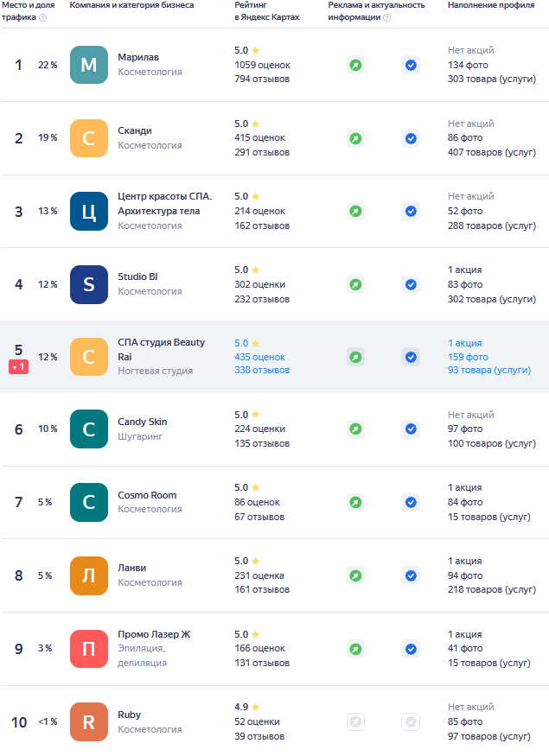Click the green advertising icon for Сканди
The image size is (549, 756).
click(355, 138)
